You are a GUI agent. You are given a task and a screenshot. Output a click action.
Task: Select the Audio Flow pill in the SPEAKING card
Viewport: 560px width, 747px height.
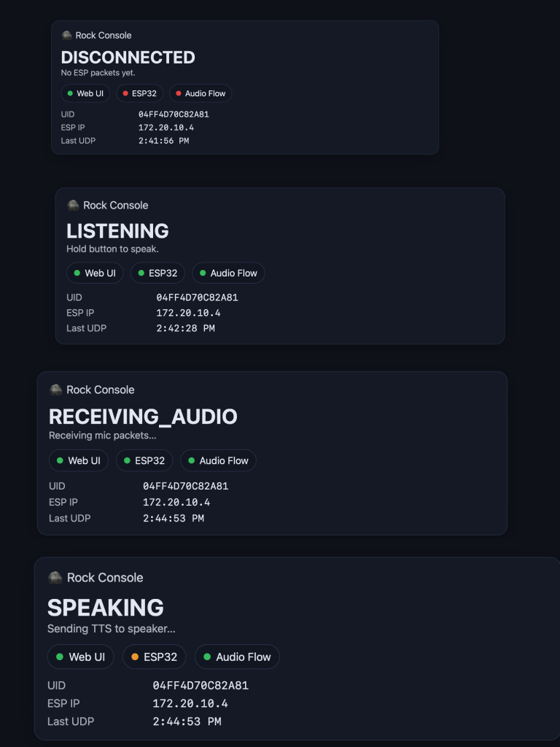tap(237, 657)
